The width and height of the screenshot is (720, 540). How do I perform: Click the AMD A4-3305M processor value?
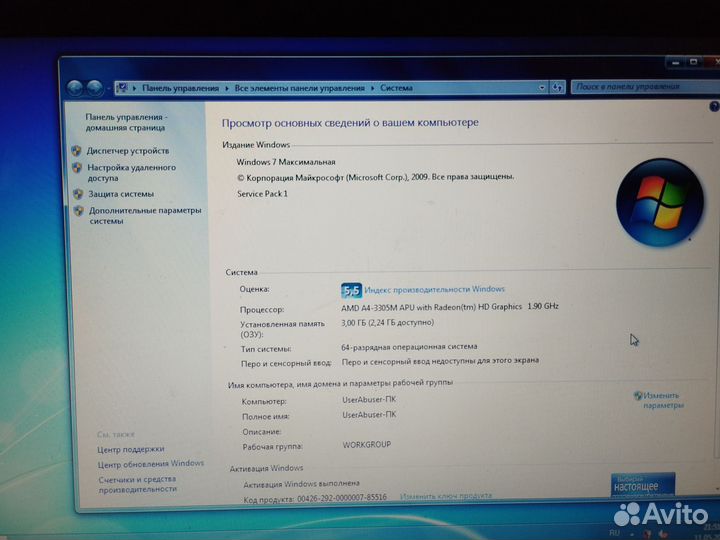coord(450,307)
